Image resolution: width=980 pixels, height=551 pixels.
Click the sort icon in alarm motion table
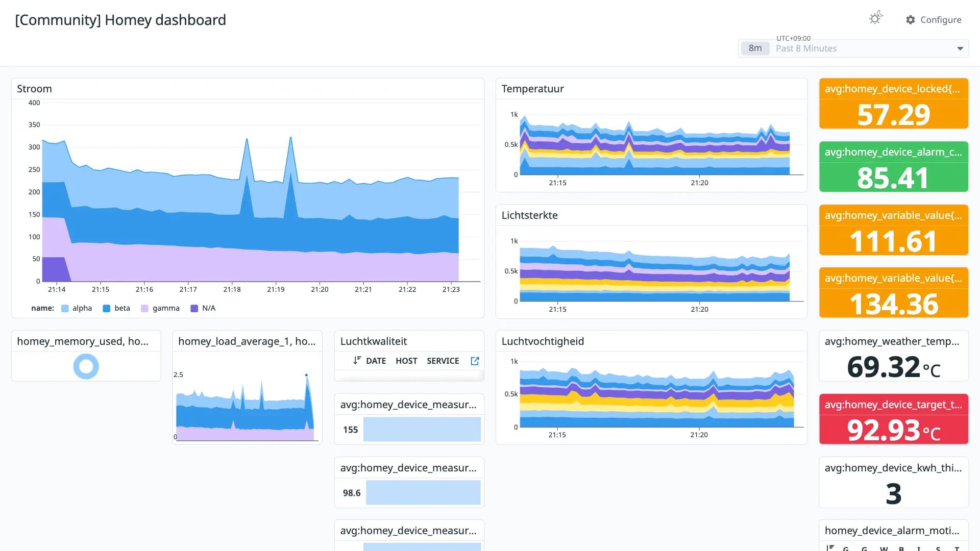point(830,547)
